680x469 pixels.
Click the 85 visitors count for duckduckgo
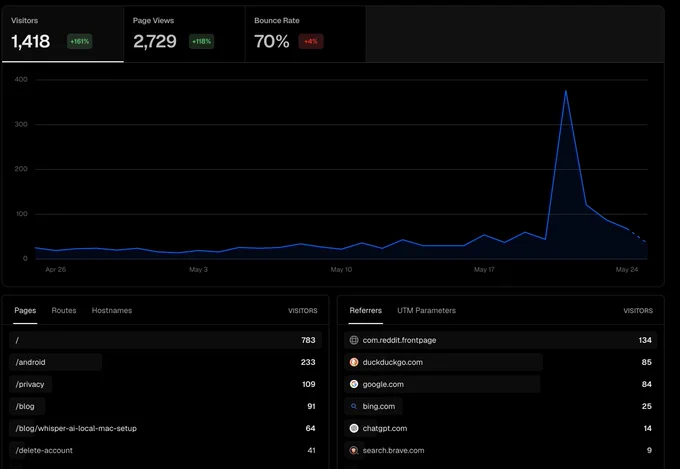pos(647,362)
